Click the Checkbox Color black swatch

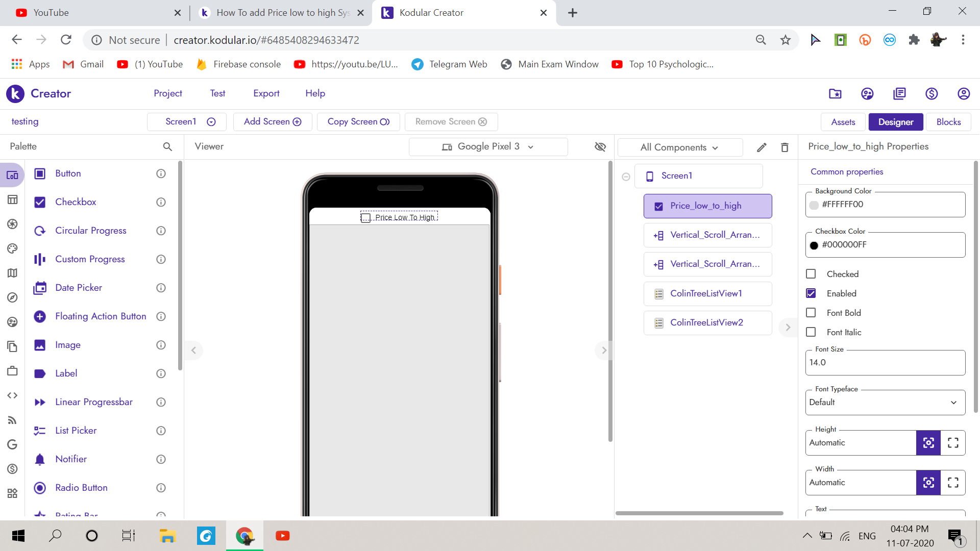[x=814, y=245]
